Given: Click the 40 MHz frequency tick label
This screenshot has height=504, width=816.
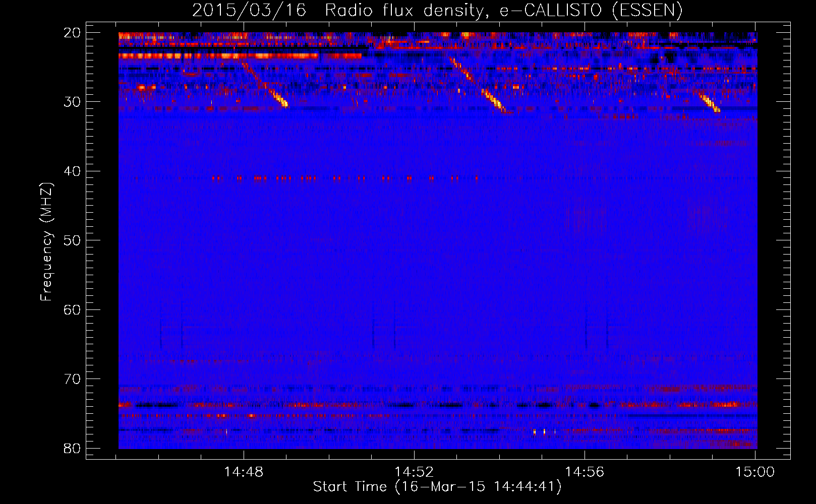Looking at the screenshot, I should 72,171.
